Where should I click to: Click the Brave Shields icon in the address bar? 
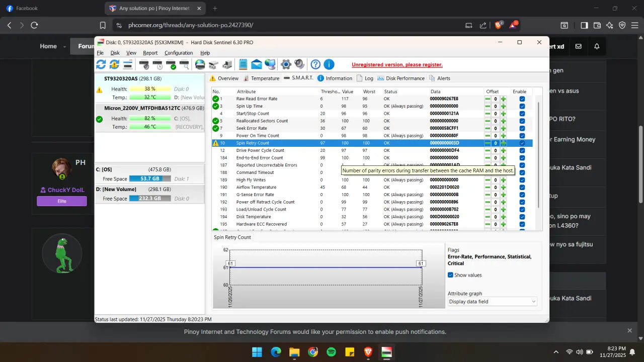(x=499, y=25)
